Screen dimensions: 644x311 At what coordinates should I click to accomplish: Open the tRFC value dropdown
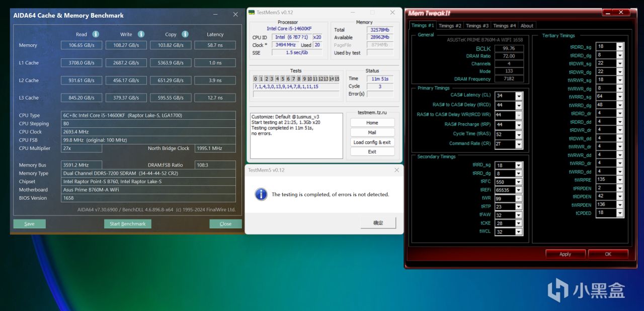point(519,182)
